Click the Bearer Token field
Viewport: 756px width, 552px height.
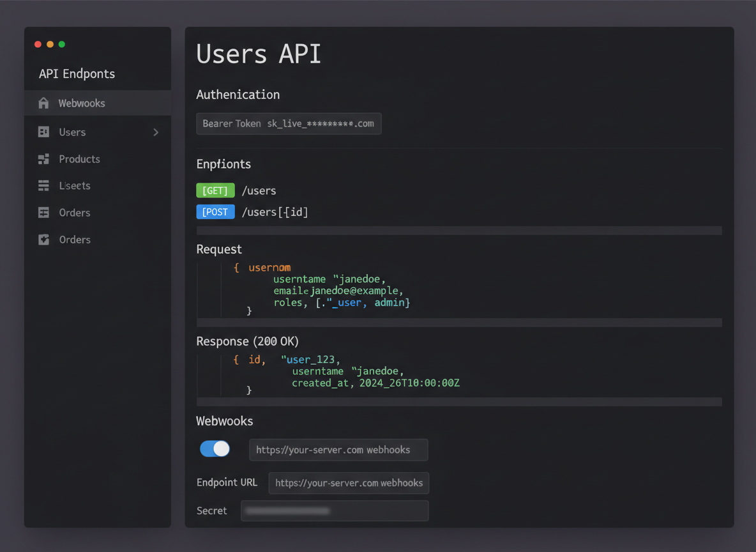[289, 123]
